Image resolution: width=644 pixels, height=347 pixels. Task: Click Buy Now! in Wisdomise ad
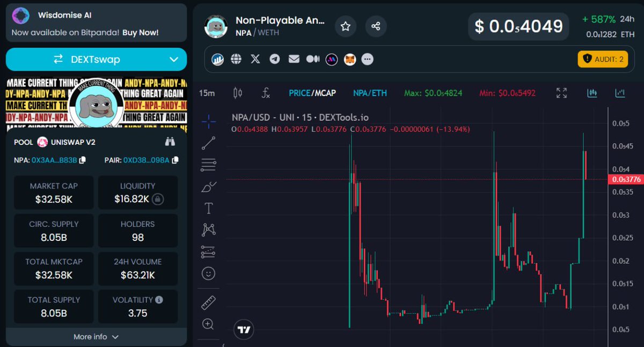(x=140, y=32)
